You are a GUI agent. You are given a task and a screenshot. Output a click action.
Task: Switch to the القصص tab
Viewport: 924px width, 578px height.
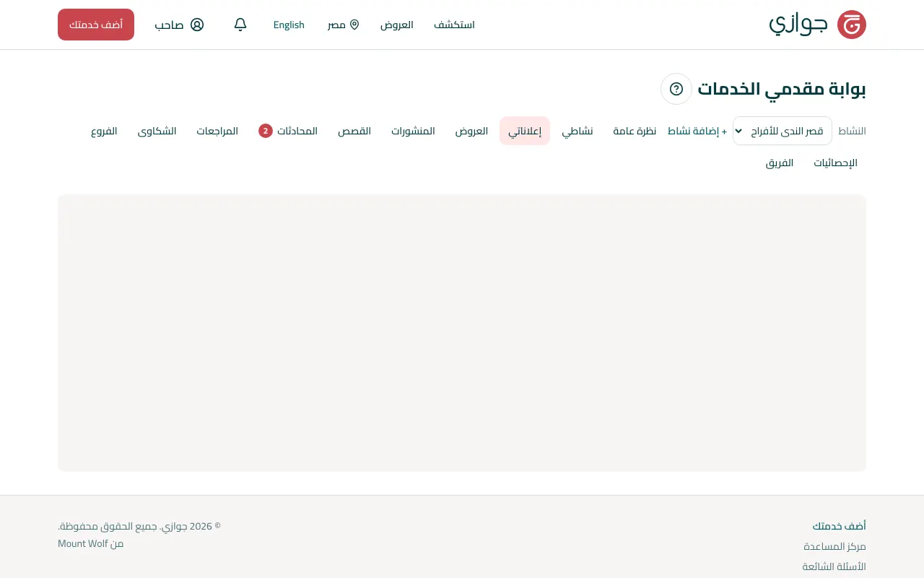tap(354, 131)
